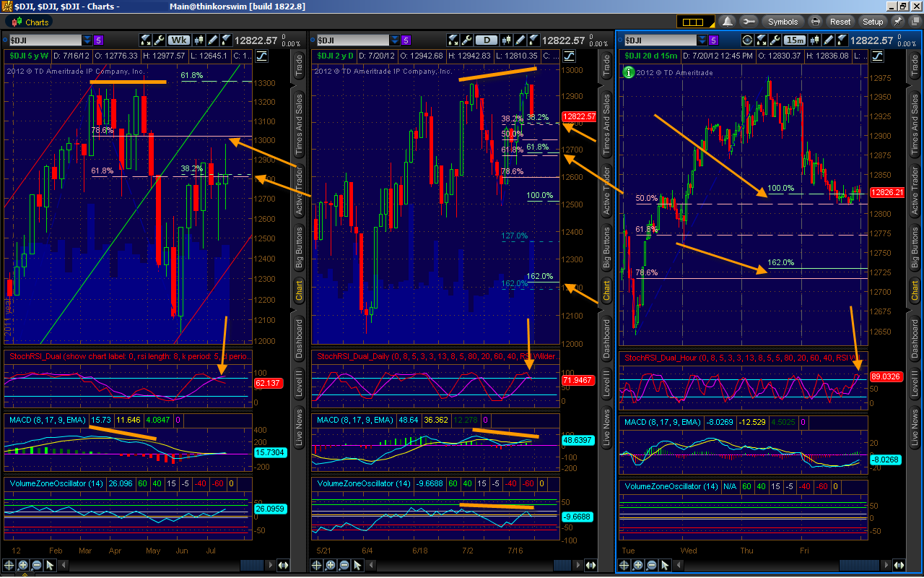Screen dimensions: 924x578
Task: Toggle expand arrows at weekly chart bottom right
Action: (x=282, y=566)
